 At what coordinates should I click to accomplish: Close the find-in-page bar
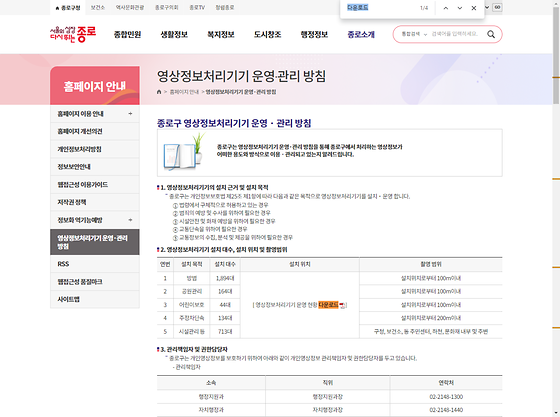[x=474, y=8]
